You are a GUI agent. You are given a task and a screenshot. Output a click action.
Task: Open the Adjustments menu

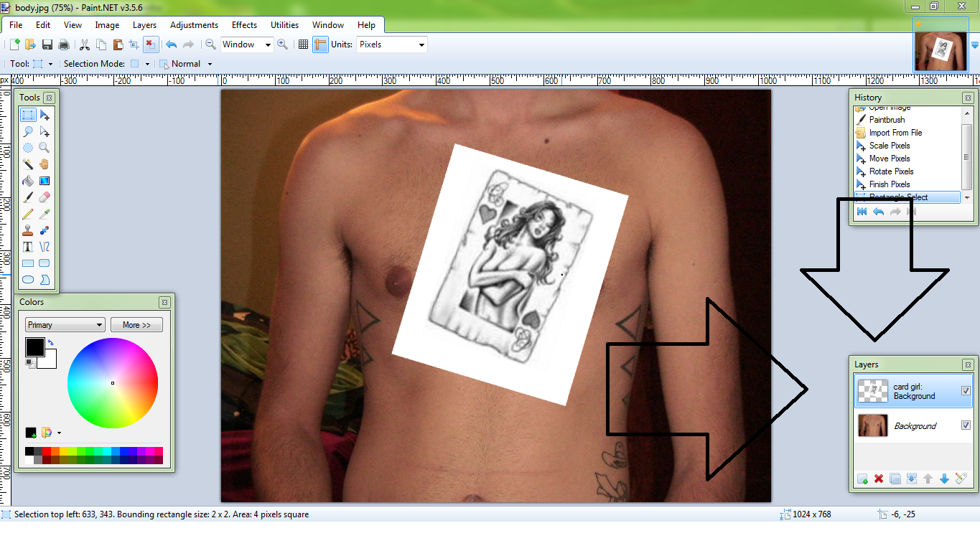(194, 25)
